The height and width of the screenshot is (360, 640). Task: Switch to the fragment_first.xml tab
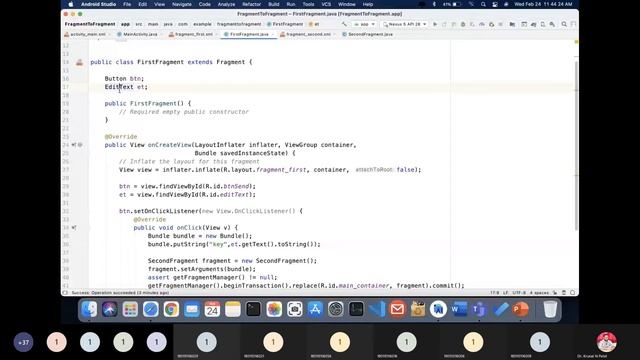193,34
